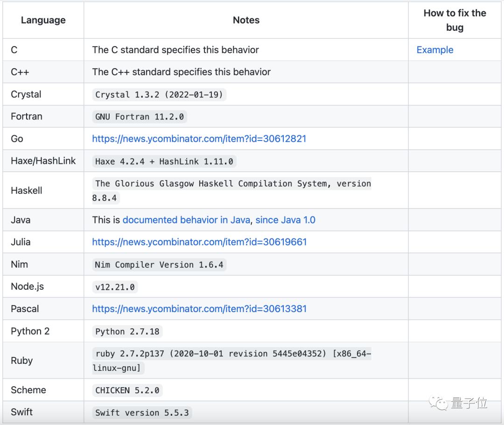Open the Go row ycombinator link
The height and width of the screenshot is (425, 504).
[199, 139]
